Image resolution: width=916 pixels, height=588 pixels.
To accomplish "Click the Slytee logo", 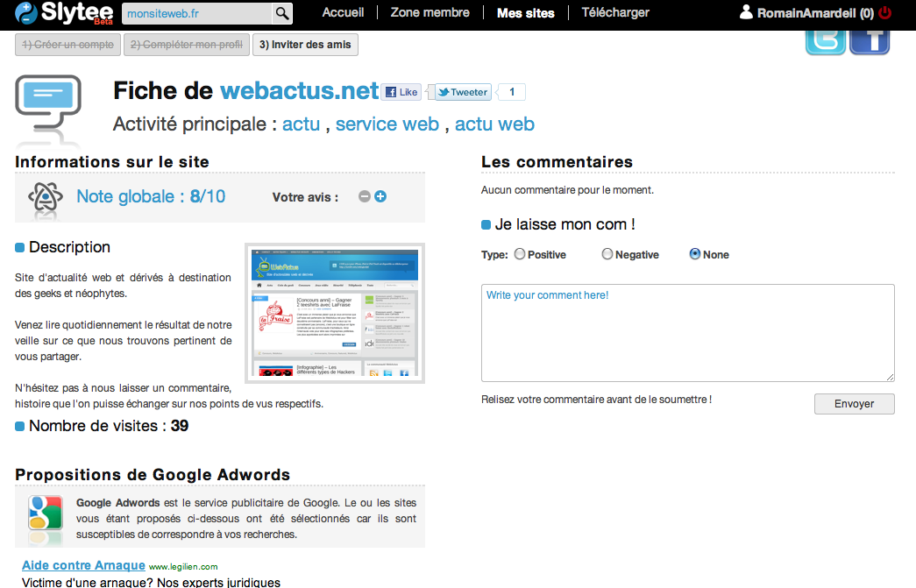I will click(x=64, y=13).
